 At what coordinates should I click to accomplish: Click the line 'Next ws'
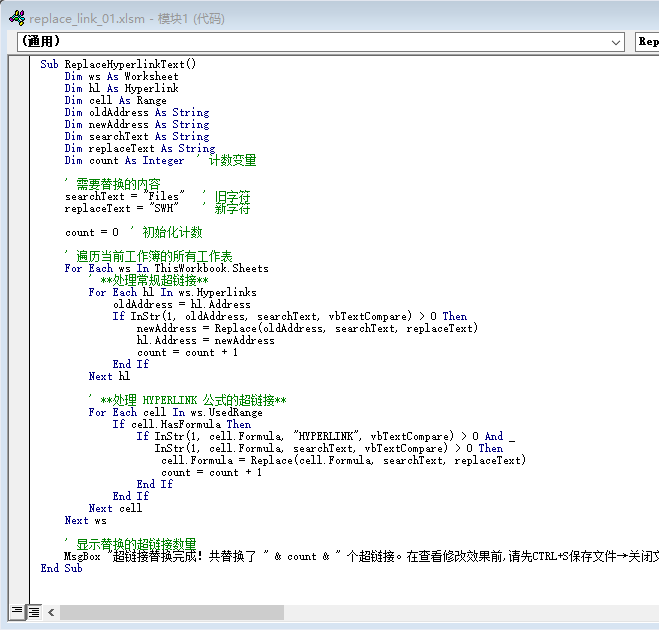coord(86,520)
